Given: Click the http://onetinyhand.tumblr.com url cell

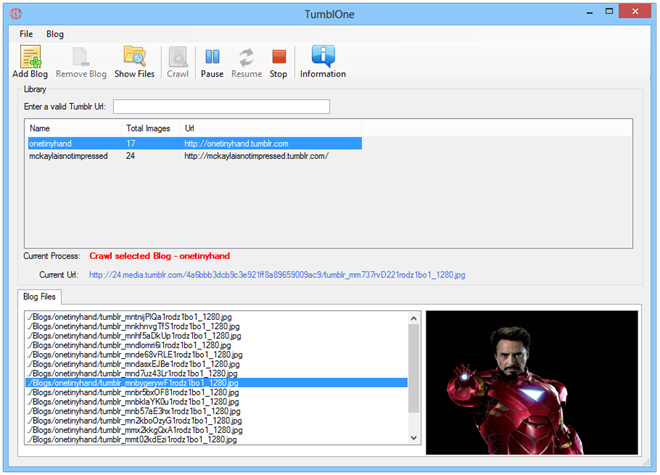Looking at the screenshot, I should pyautogui.click(x=236, y=144).
